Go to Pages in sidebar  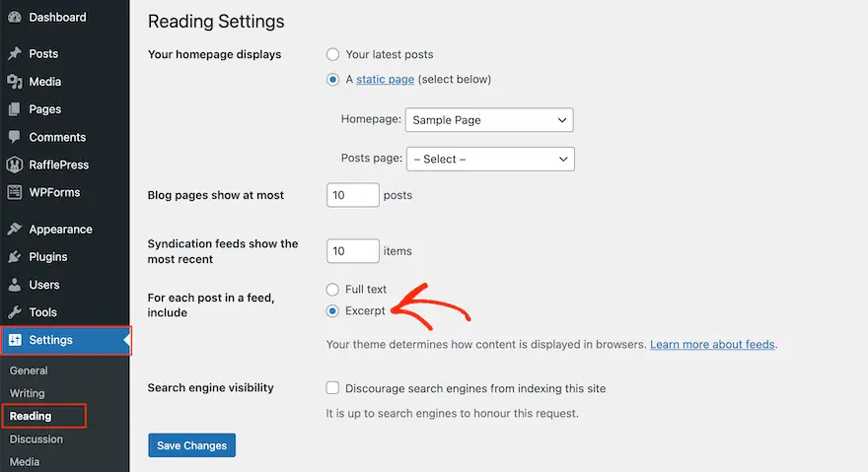click(x=65, y=109)
